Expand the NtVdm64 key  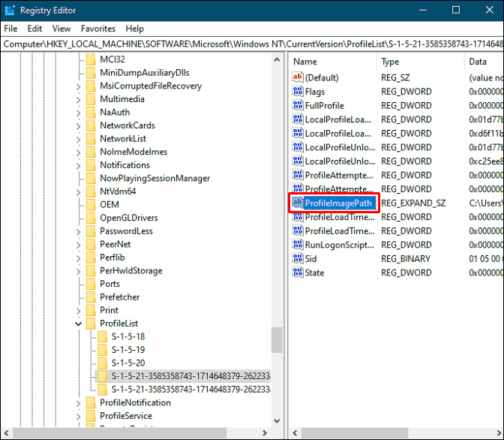click(79, 191)
